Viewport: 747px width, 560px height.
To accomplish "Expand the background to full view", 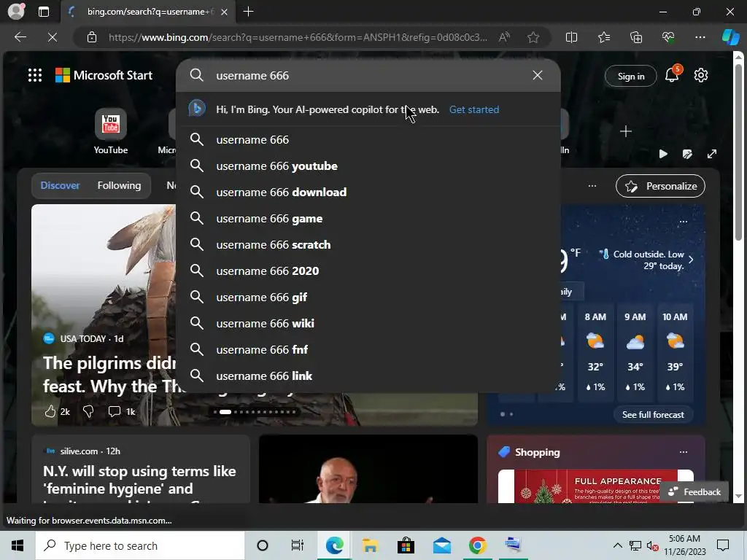I will pos(712,154).
